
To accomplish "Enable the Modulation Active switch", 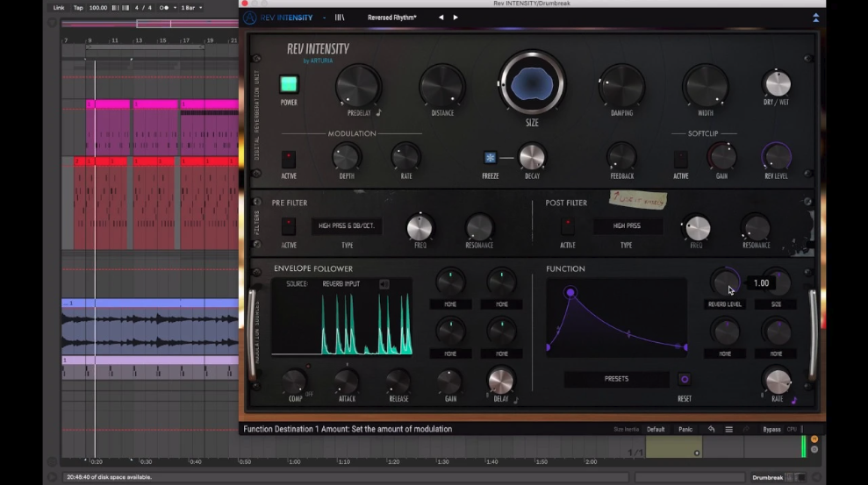I will [289, 159].
